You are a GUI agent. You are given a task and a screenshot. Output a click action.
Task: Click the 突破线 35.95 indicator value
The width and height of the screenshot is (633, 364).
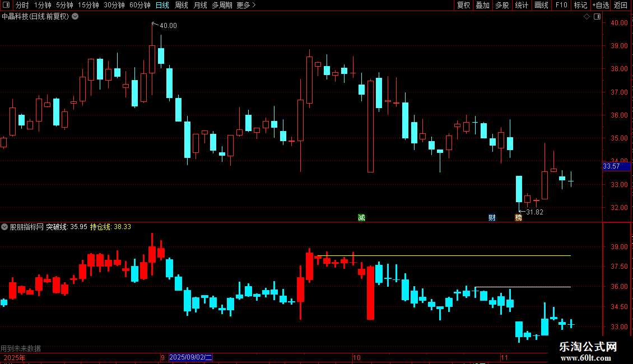click(67, 227)
